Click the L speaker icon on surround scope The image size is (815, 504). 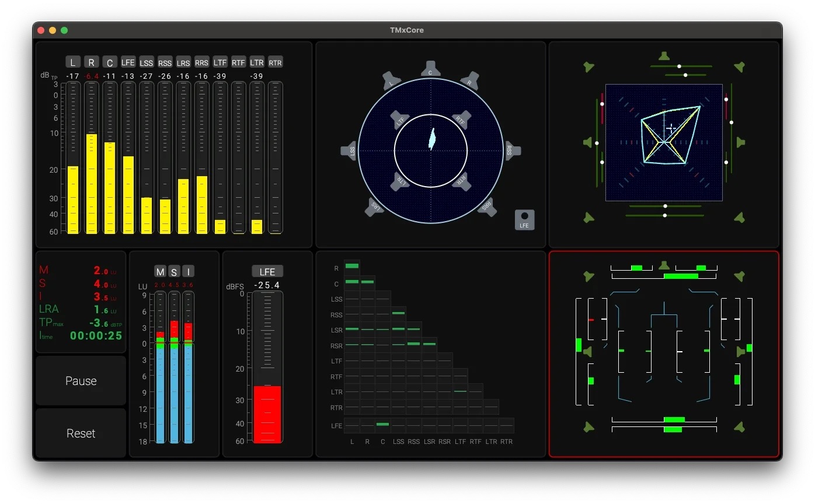[x=392, y=81]
